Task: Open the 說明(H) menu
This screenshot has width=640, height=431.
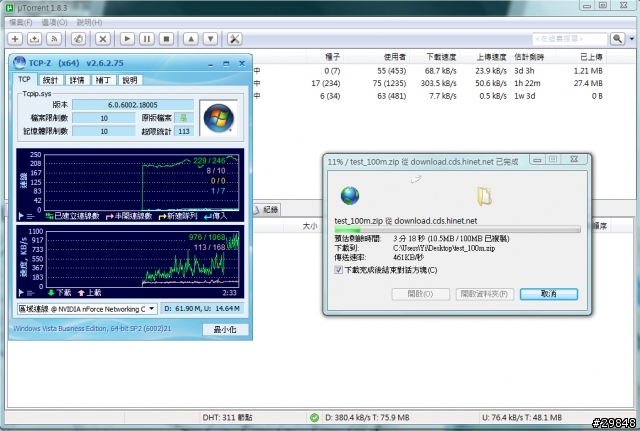Action: tap(89, 22)
